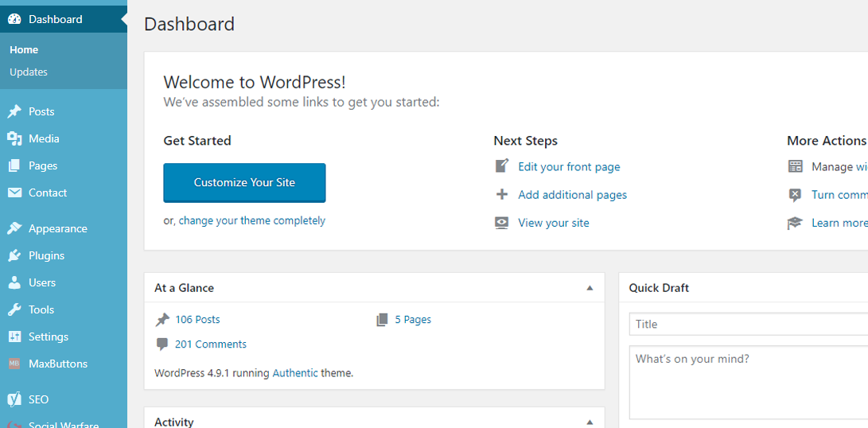Image resolution: width=868 pixels, height=428 pixels.
Task: Open the View your site link
Action: tap(554, 223)
